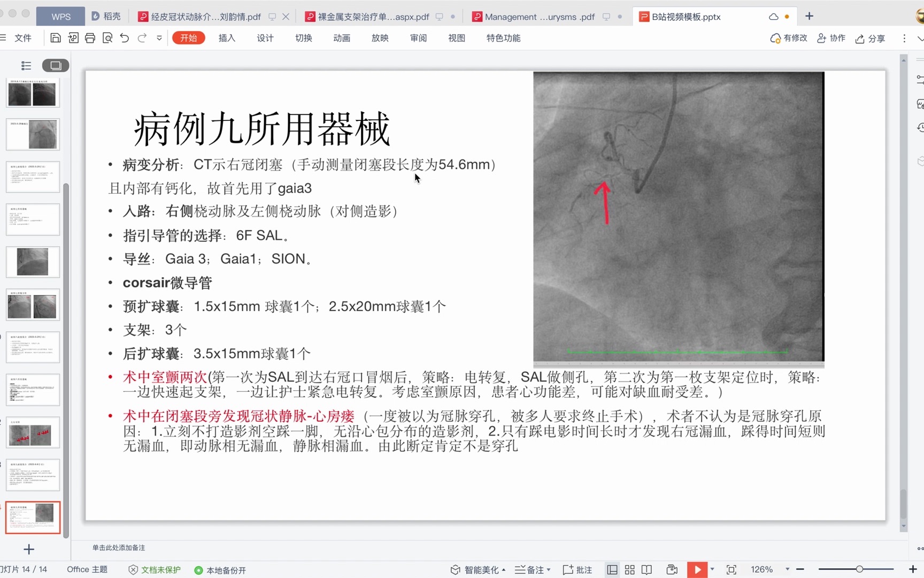
Task: Open the 放映 slideshow tab
Action: pyautogui.click(x=380, y=38)
